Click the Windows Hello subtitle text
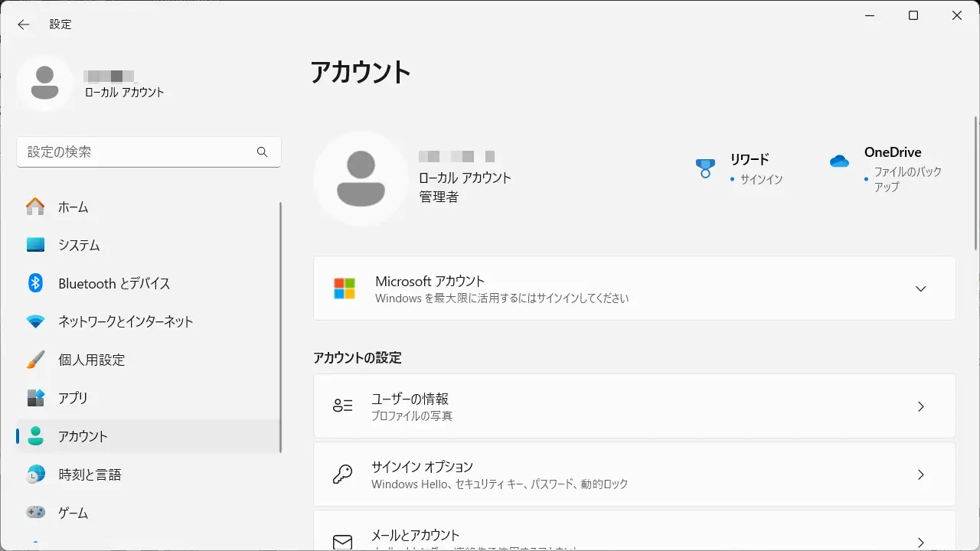This screenshot has width=980, height=551. tap(499, 484)
